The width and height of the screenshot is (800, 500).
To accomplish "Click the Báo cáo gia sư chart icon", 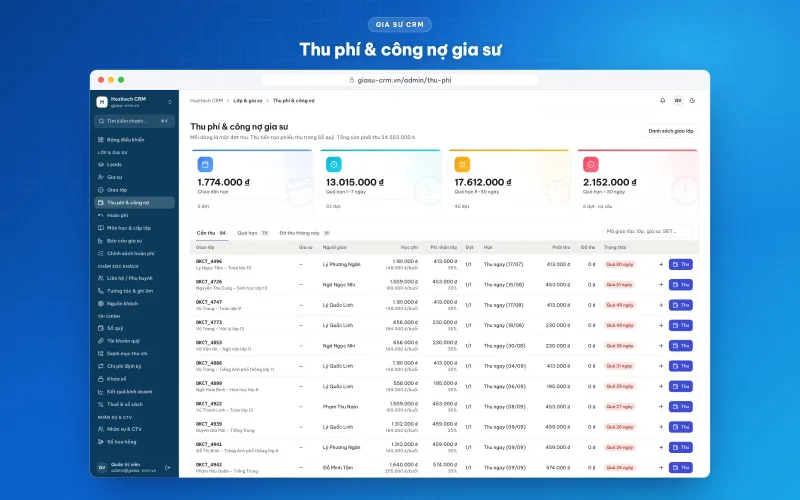I will point(101,241).
